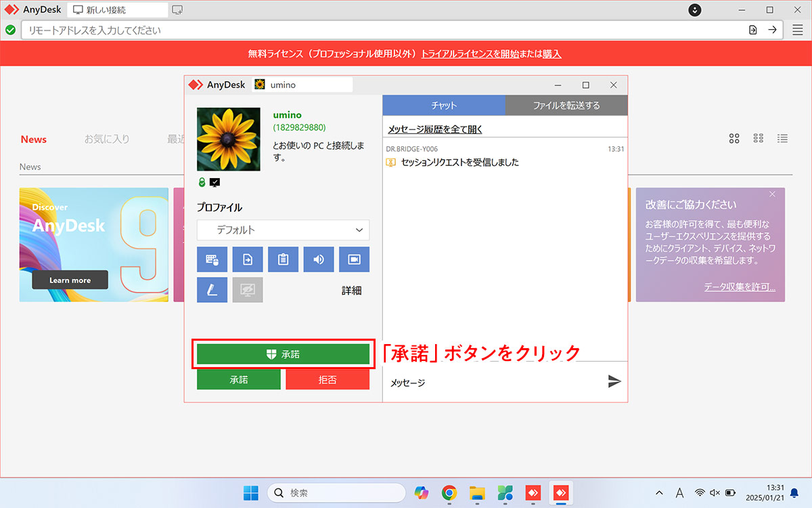The width and height of the screenshot is (812, 508).
Task: Open the デフォルト profile dropdown
Action: coord(284,230)
